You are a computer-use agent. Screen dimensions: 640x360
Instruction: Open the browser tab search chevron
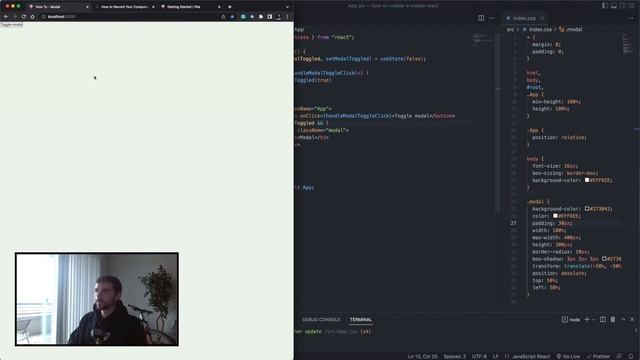point(287,7)
